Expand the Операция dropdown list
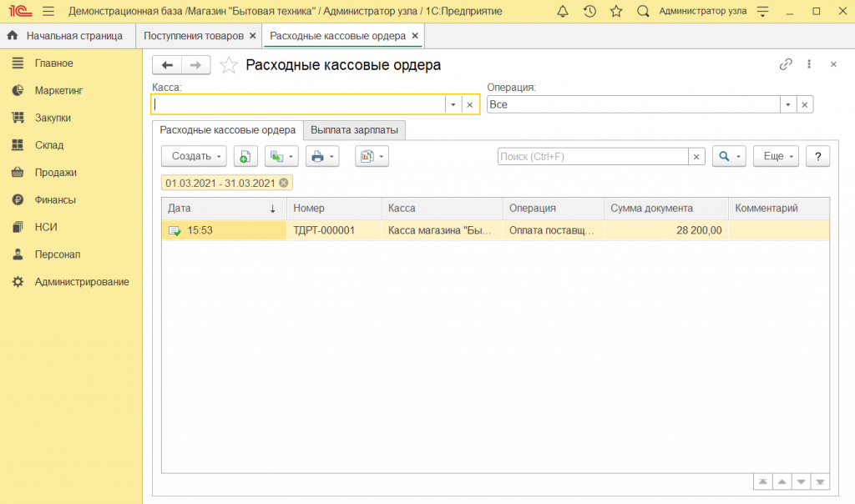The height and width of the screenshot is (504, 855). tap(787, 104)
